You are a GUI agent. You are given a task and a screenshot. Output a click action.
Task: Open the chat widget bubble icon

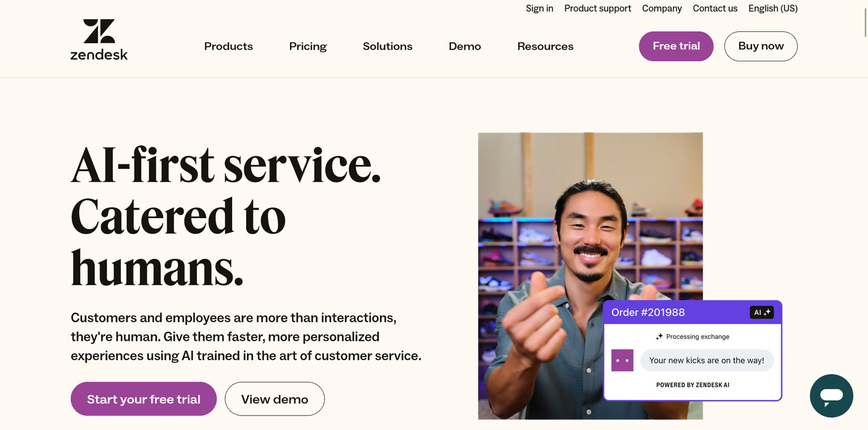click(832, 396)
